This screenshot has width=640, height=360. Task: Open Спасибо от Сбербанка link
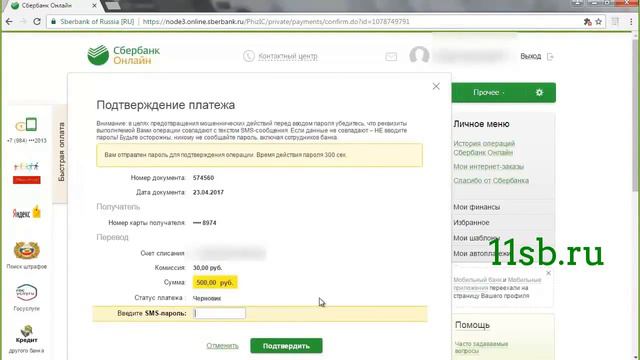(x=491, y=180)
